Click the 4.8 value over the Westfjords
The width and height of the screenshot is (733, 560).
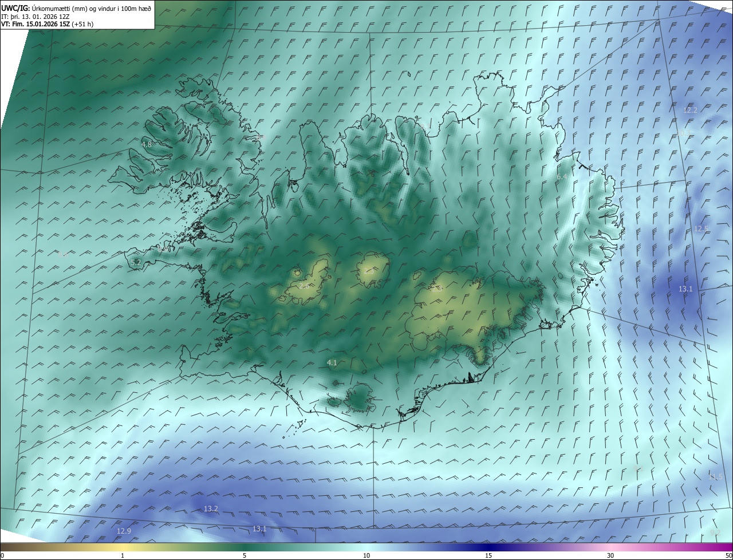[x=147, y=145]
